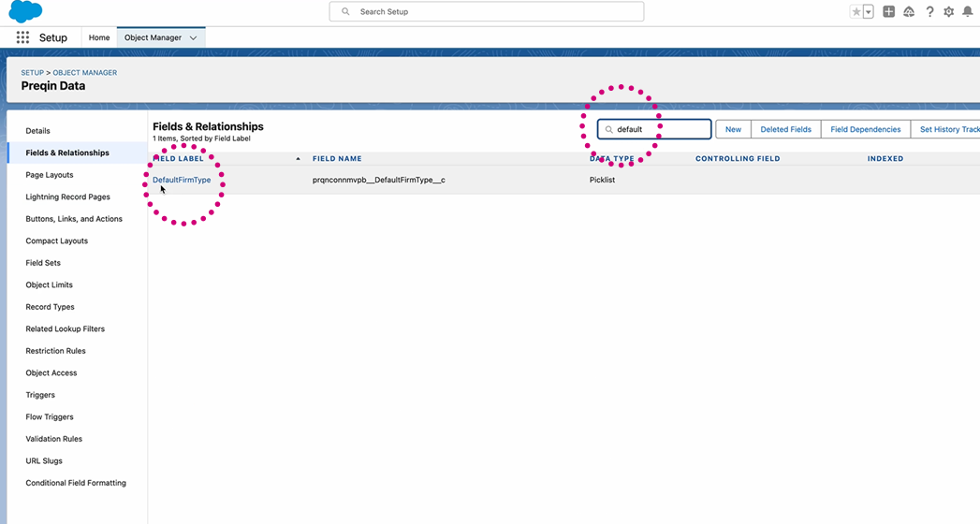Open Object Limits in the sidebar

click(49, 284)
